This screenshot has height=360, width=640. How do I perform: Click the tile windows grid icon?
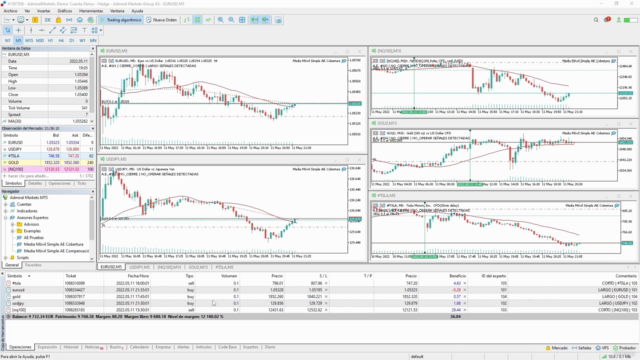pos(242,20)
